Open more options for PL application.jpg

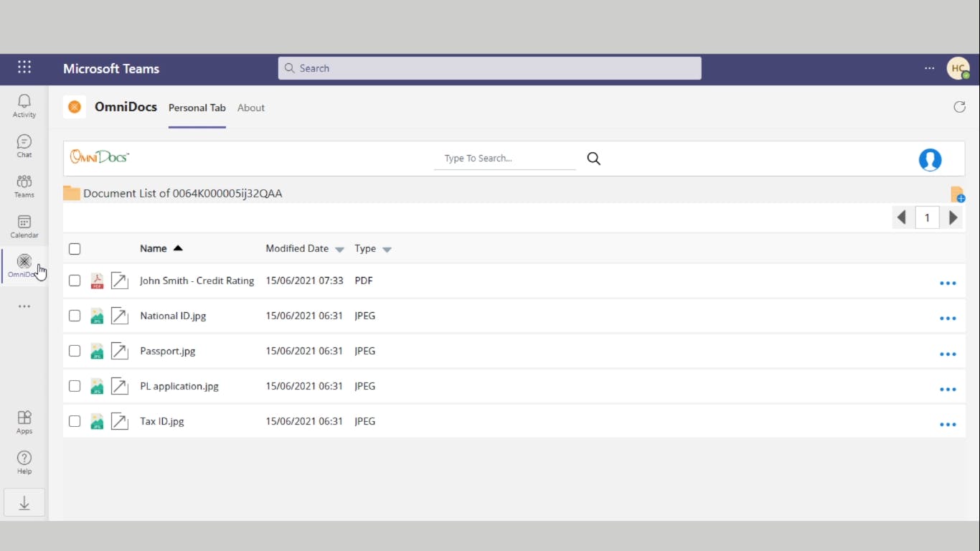(948, 390)
